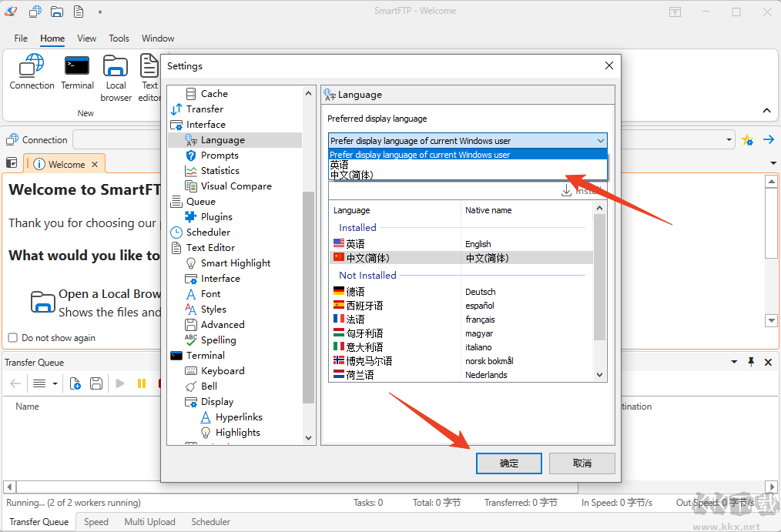Choose Prefer display language of current Windows user option

(x=468, y=155)
